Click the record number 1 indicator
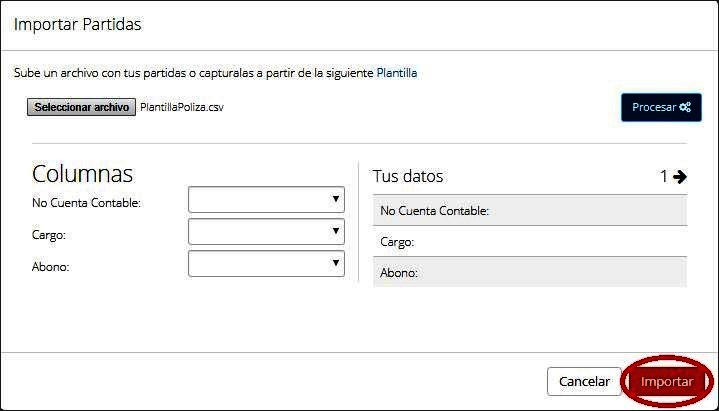719x411 pixels. (664, 176)
